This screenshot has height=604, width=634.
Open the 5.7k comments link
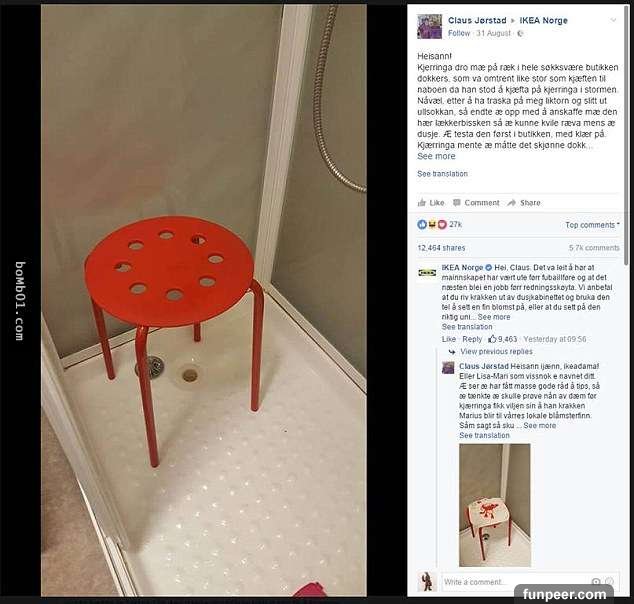point(594,248)
